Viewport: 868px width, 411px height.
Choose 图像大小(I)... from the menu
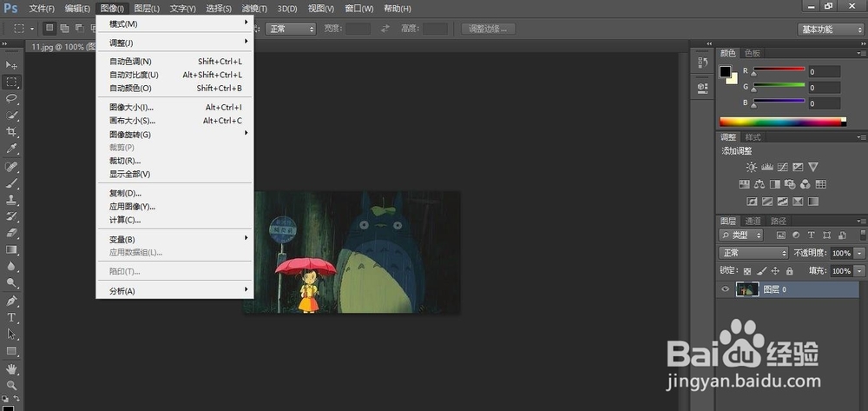[175, 108]
